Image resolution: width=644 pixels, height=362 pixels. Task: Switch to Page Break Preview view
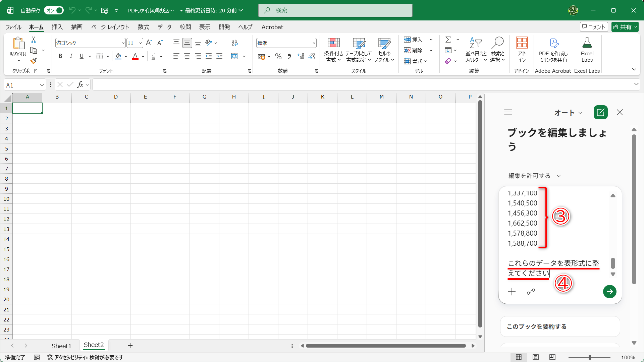point(552,357)
